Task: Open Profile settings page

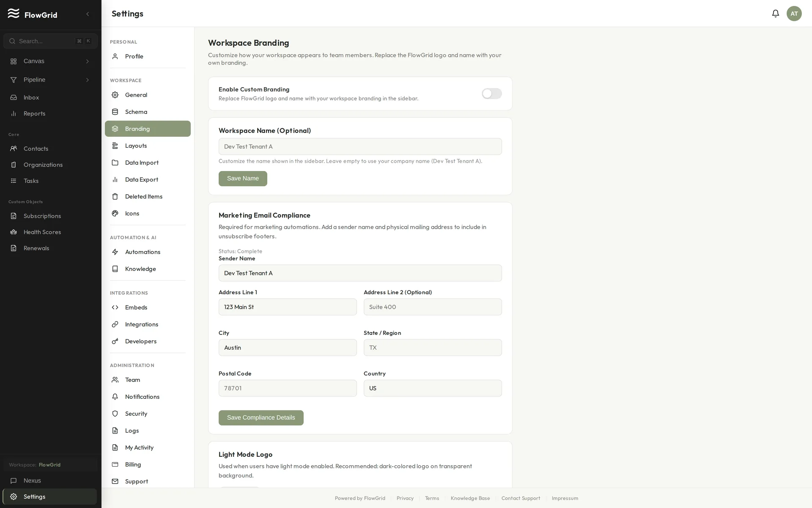Action: coord(148,56)
